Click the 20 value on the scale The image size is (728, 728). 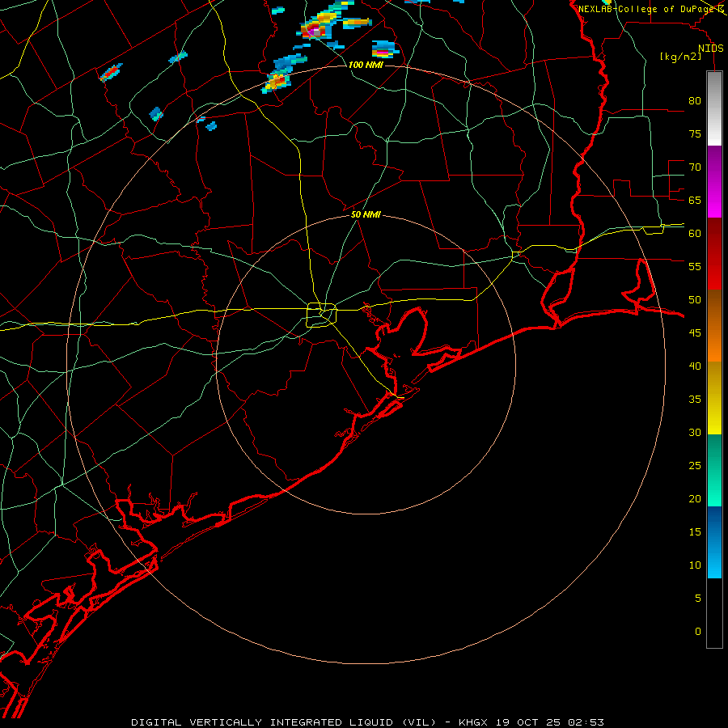(695, 498)
